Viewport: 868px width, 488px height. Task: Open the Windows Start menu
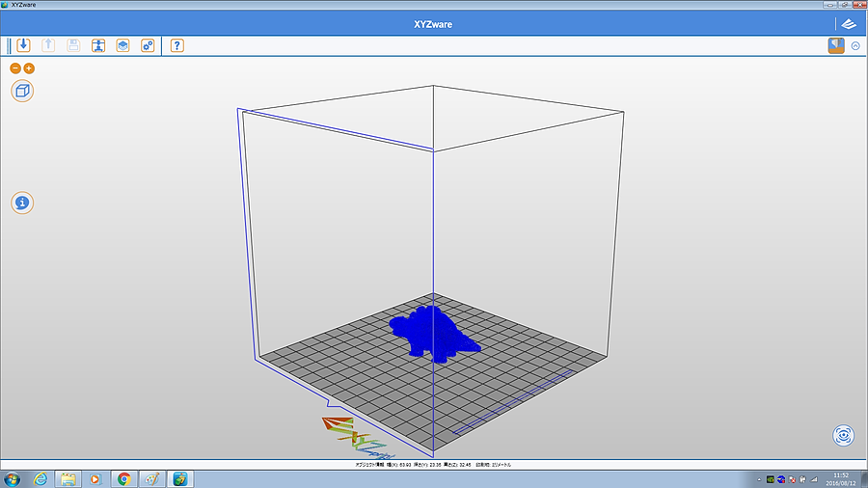(12, 478)
